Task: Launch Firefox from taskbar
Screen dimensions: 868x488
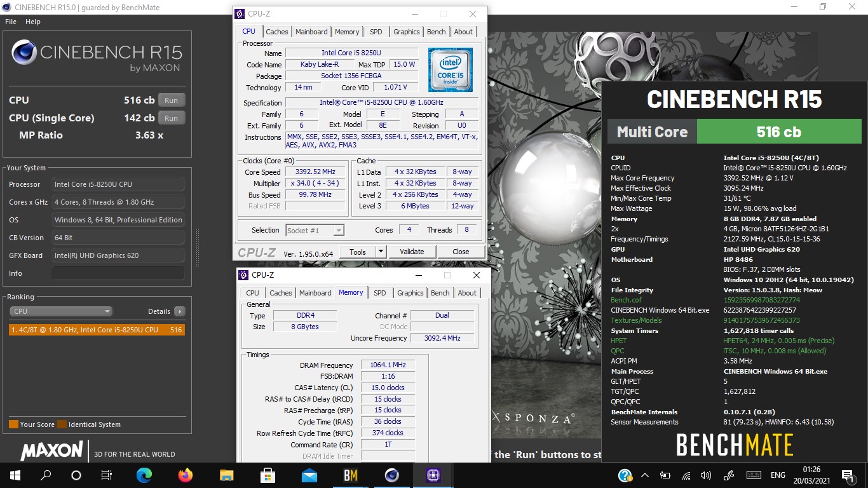Action: 186,475
